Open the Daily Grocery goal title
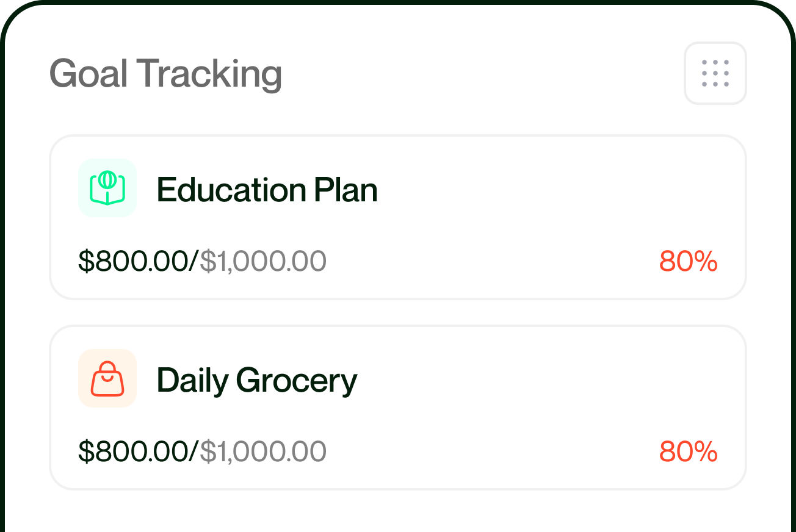This screenshot has width=796, height=532. click(x=256, y=380)
